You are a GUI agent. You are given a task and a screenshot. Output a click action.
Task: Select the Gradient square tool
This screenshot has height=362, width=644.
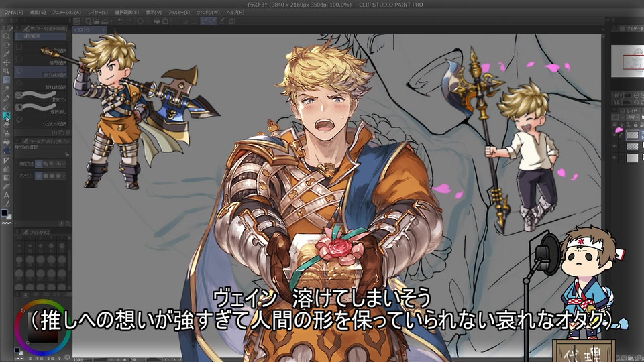[x=6, y=178]
